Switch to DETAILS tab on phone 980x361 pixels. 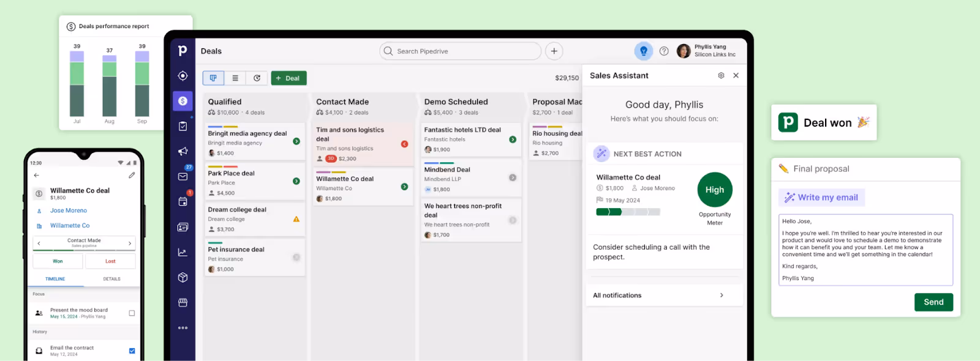[x=111, y=279]
